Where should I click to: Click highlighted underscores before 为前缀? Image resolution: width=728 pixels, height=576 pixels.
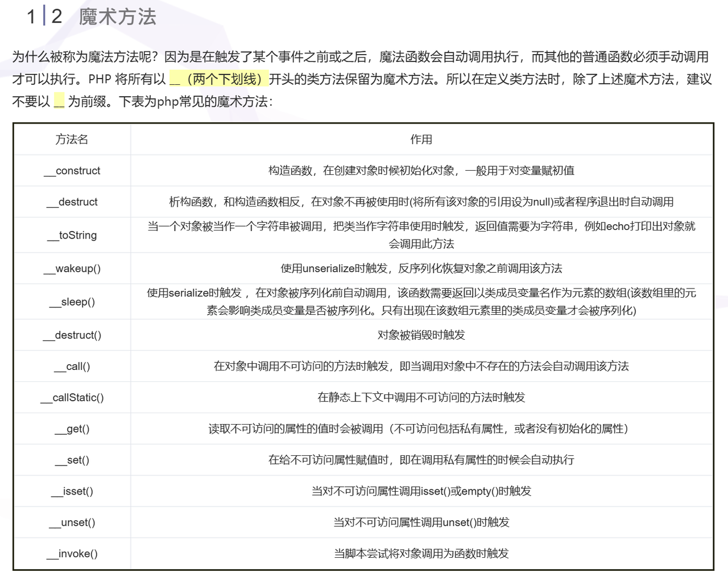pos(59,102)
